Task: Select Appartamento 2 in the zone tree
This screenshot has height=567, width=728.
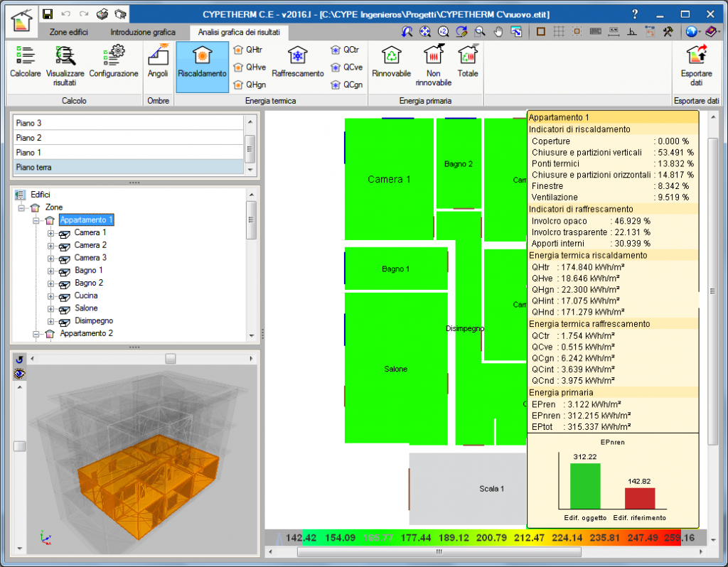Action: tap(86, 333)
